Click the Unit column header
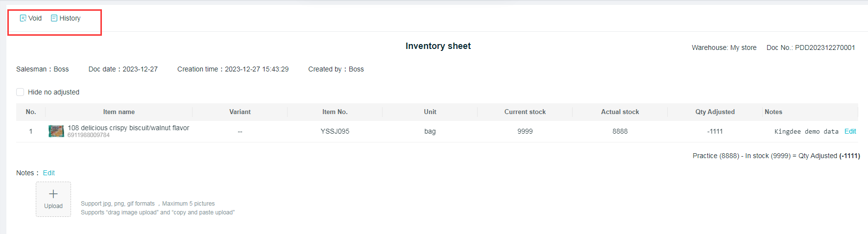 click(430, 112)
